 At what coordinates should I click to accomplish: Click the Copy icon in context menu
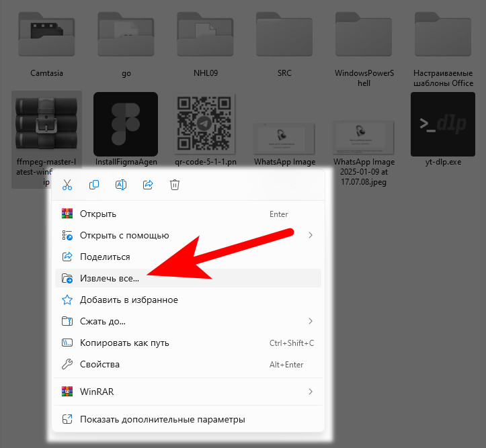click(94, 185)
